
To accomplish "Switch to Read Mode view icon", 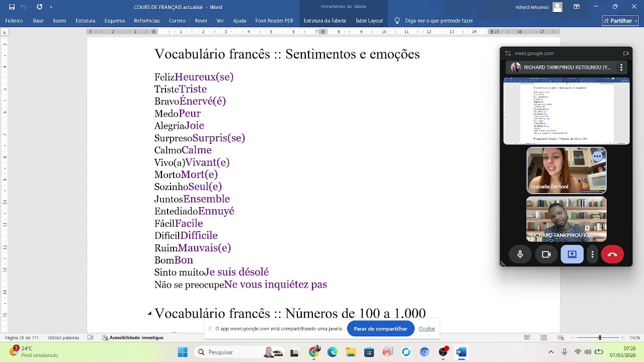I will (527, 337).
